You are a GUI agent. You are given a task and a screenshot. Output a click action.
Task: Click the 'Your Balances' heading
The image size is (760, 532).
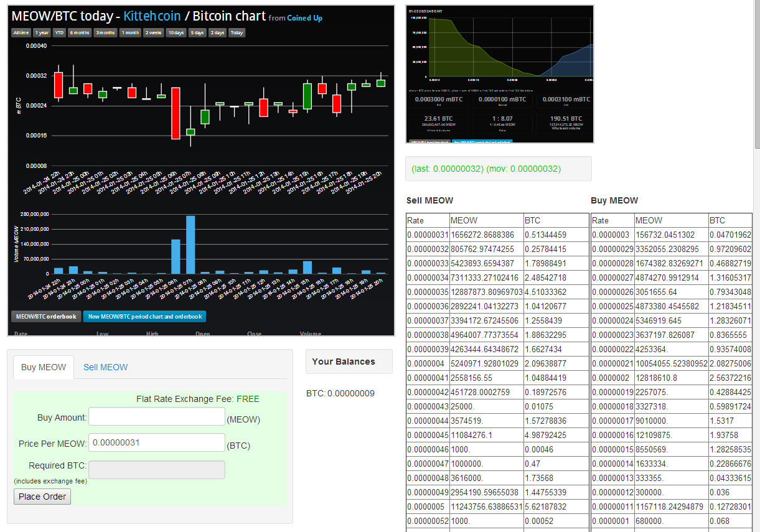point(344,362)
